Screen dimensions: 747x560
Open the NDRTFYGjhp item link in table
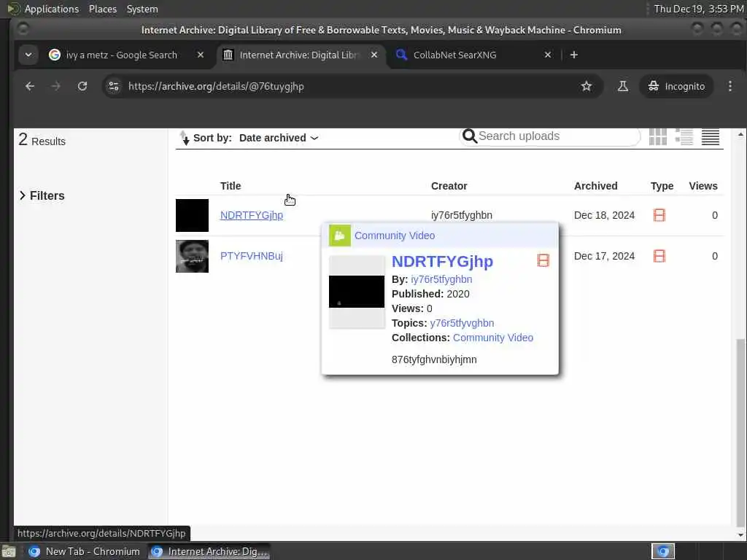tap(252, 215)
